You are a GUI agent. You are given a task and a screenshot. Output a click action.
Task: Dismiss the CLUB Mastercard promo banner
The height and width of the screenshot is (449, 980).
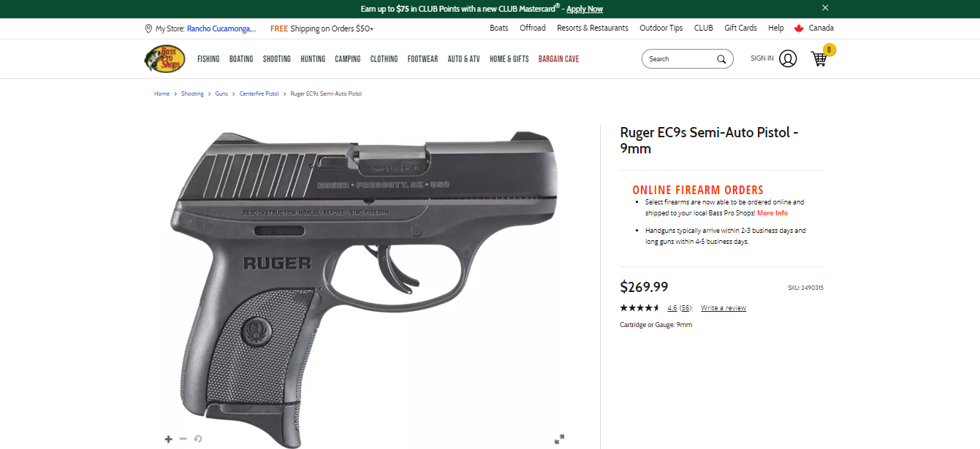(825, 8)
